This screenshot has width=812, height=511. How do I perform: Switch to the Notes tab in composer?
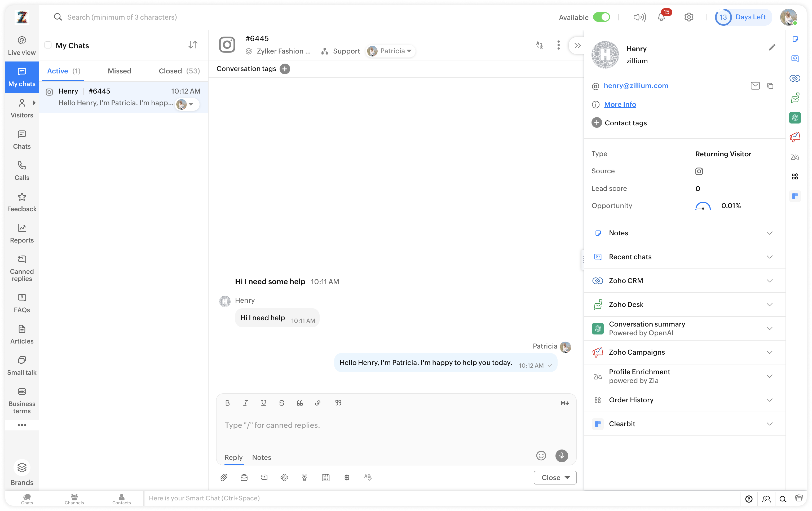261,457
